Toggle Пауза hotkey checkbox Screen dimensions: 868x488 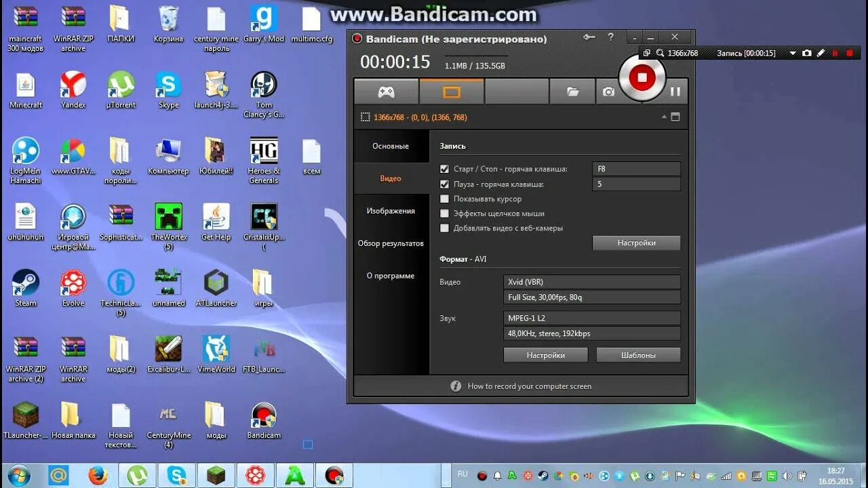tap(445, 184)
